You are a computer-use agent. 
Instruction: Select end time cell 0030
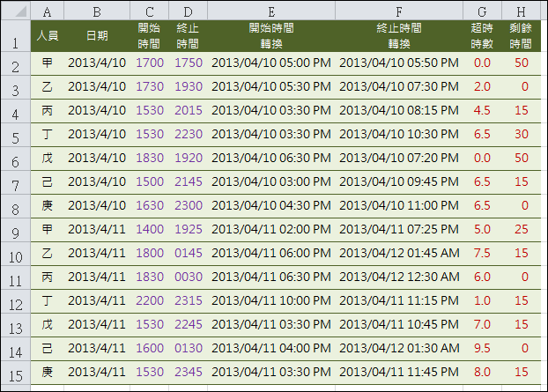(188, 277)
